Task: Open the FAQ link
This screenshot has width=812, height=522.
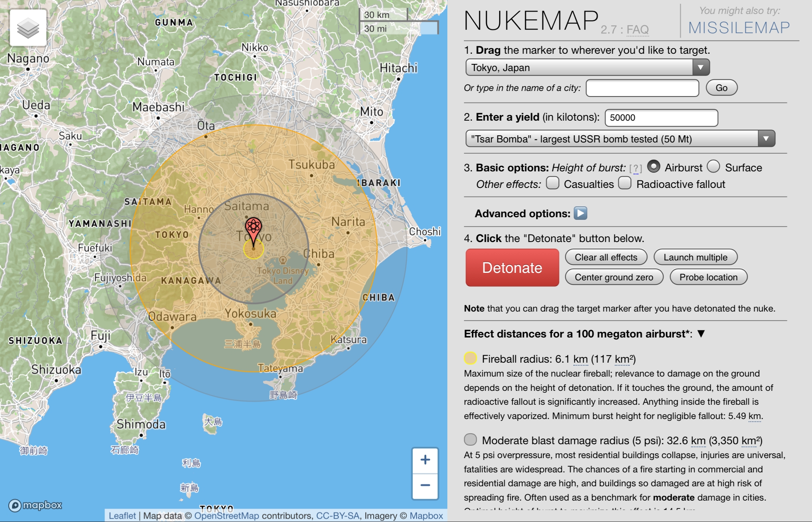Action: [638, 30]
